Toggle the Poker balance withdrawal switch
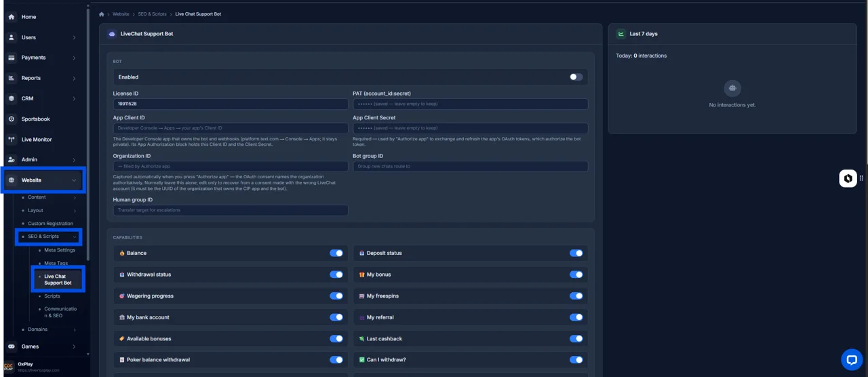 coord(336,360)
